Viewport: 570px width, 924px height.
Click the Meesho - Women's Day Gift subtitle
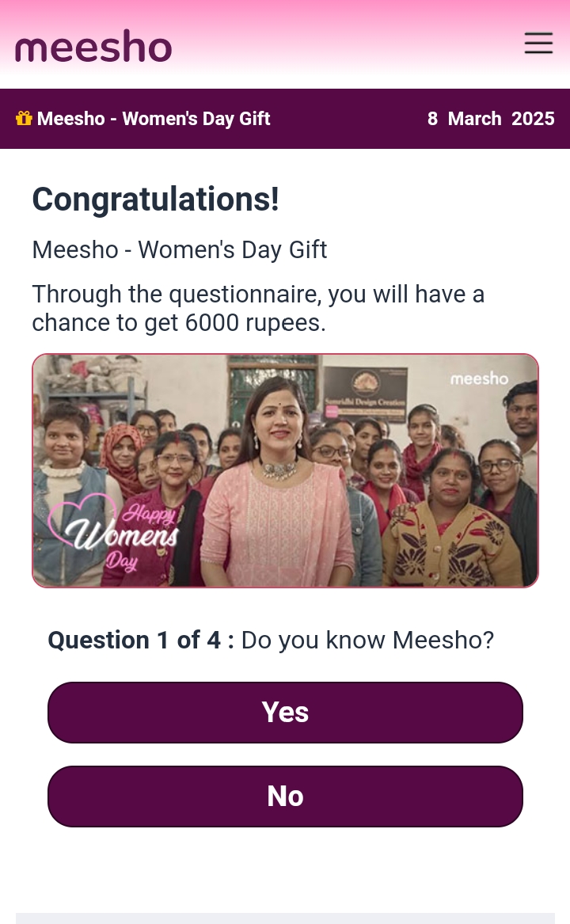click(x=179, y=250)
